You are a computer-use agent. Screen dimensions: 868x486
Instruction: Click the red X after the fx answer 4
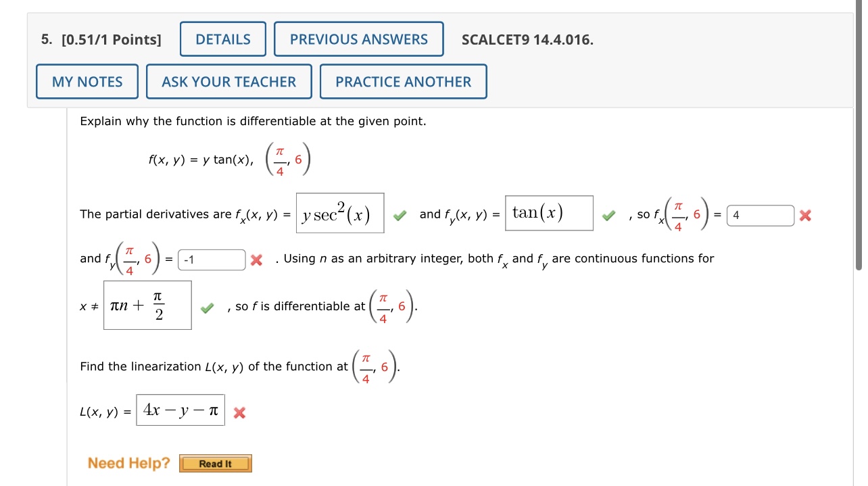(804, 215)
